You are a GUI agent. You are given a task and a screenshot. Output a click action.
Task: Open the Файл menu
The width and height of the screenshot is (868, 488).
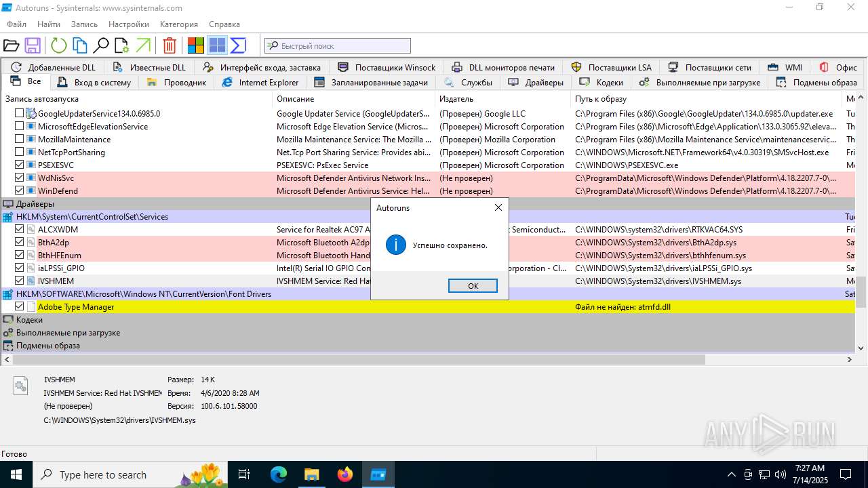(17, 24)
